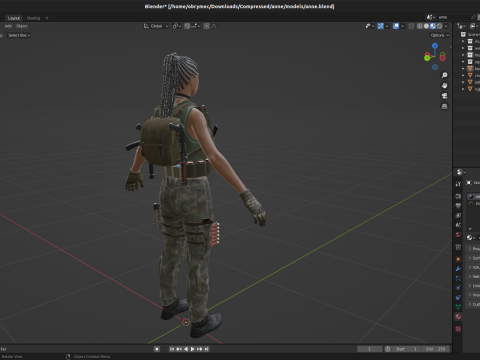Open the Particles properties tab

click(458, 278)
